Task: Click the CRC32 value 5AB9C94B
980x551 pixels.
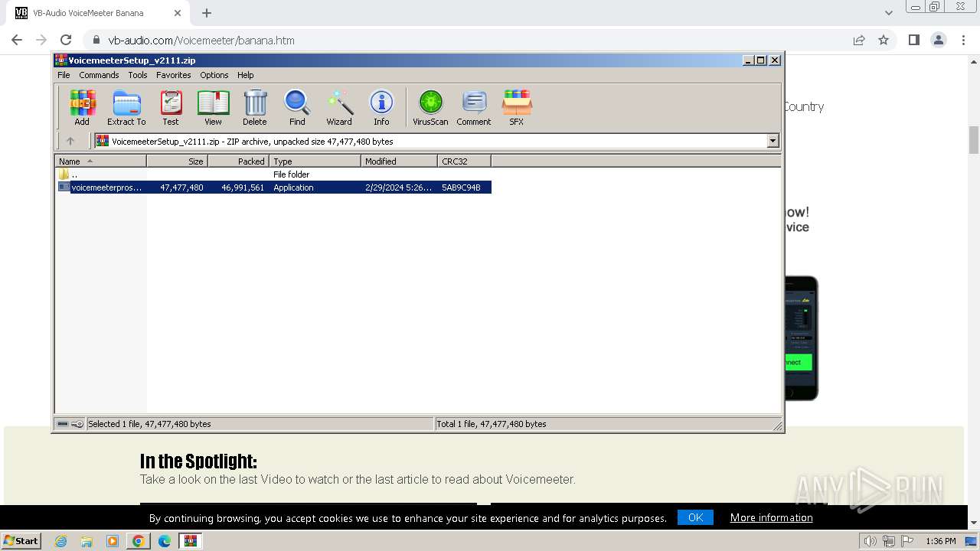Action: point(461,187)
